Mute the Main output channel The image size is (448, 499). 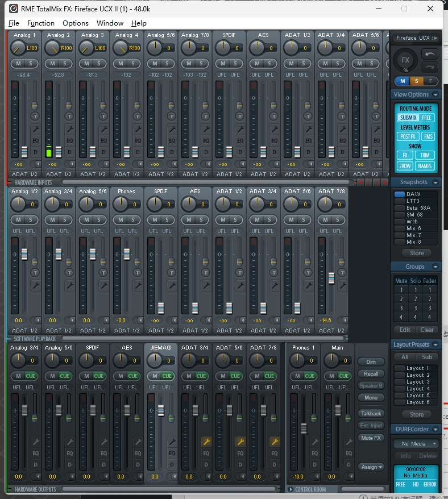click(331, 376)
